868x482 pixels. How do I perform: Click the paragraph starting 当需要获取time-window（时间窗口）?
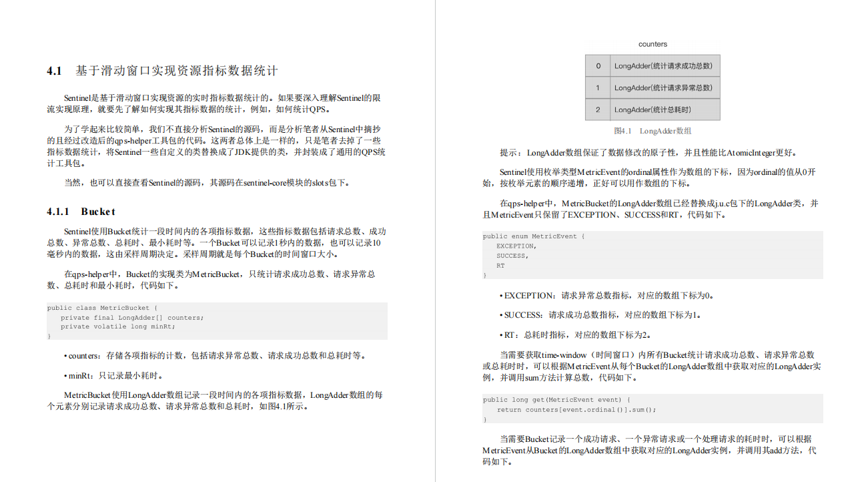click(652, 367)
